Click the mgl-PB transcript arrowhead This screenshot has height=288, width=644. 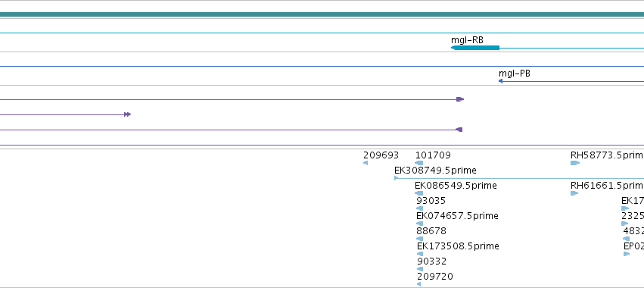(x=501, y=81)
